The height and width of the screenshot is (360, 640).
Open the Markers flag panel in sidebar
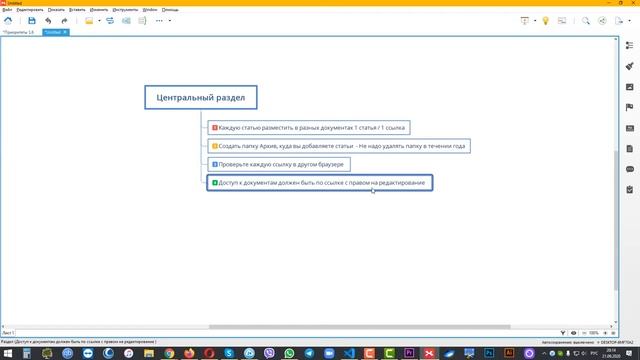click(629, 107)
